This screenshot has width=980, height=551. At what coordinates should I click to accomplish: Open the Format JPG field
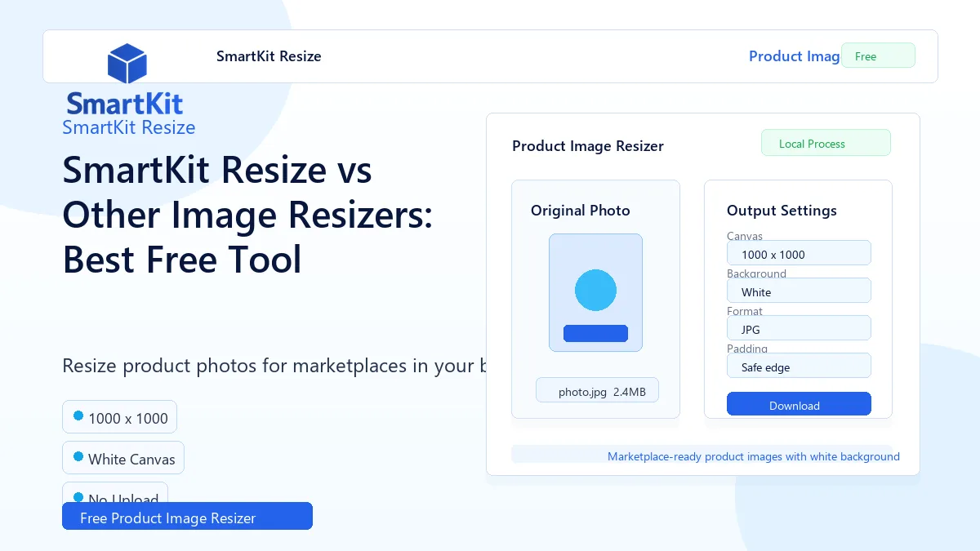[799, 328]
